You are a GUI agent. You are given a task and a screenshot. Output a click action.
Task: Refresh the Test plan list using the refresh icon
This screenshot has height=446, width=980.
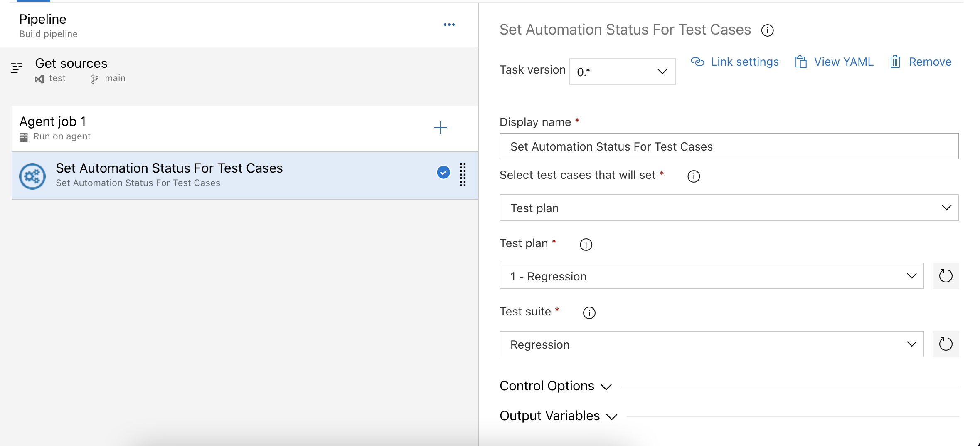pyautogui.click(x=946, y=276)
